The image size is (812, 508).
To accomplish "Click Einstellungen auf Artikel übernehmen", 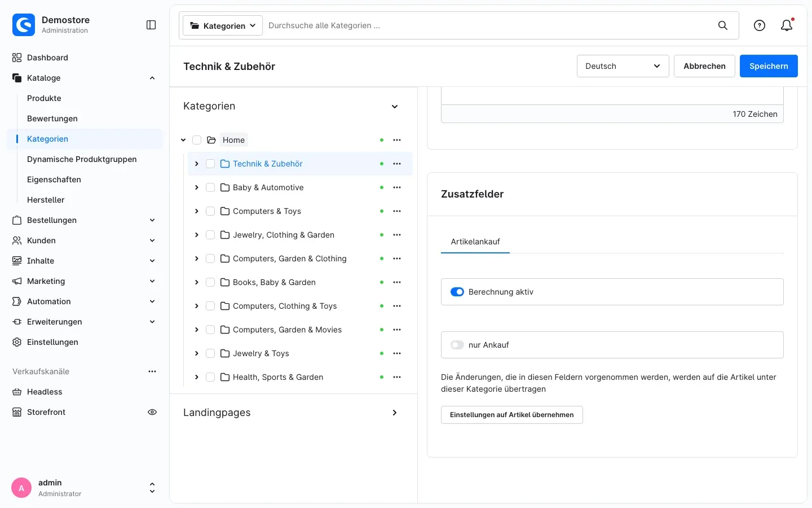I will point(512,415).
